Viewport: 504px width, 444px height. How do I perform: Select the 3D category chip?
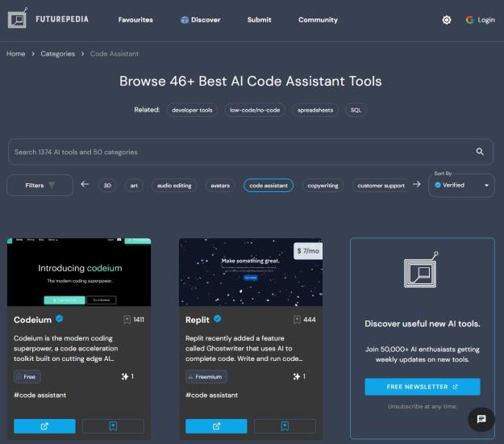pos(107,186)
